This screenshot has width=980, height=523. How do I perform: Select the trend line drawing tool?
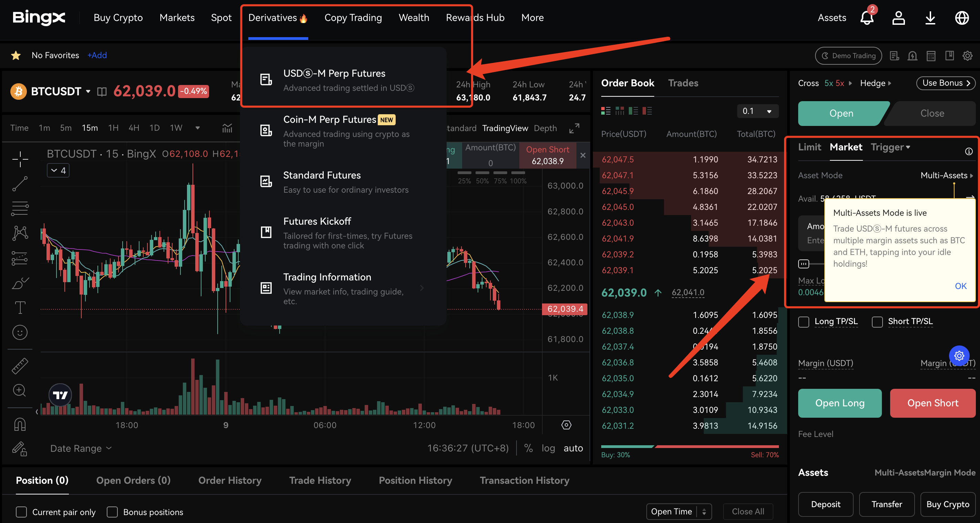[20, 184]
